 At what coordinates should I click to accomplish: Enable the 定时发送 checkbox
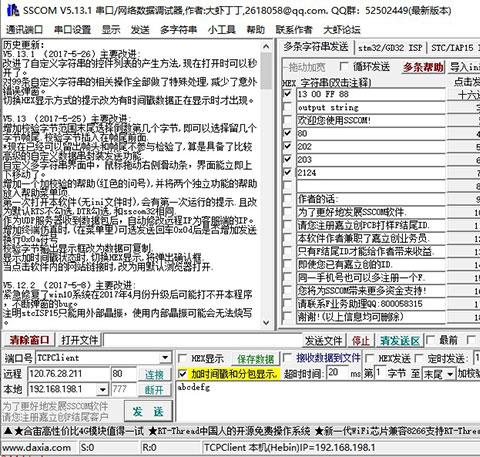click(x=419, y=359)
